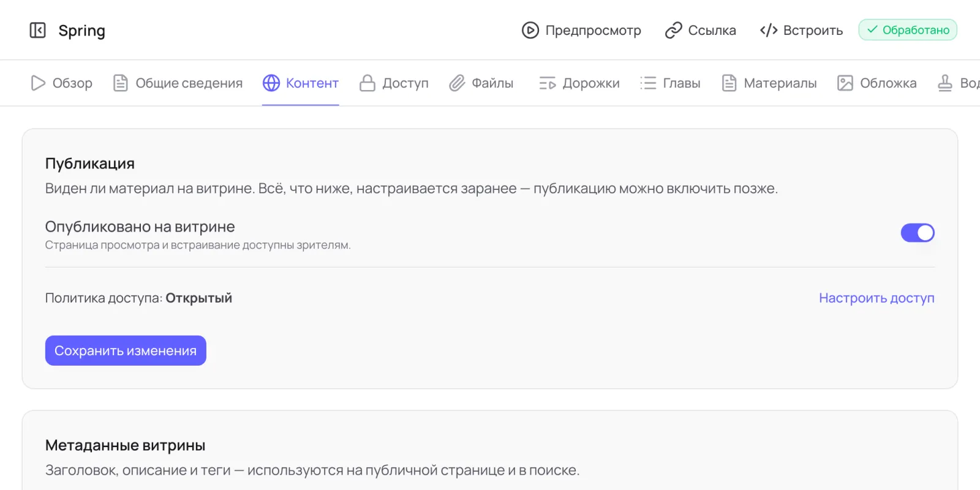Collapse the sidebar panel icon

(38, 30)
